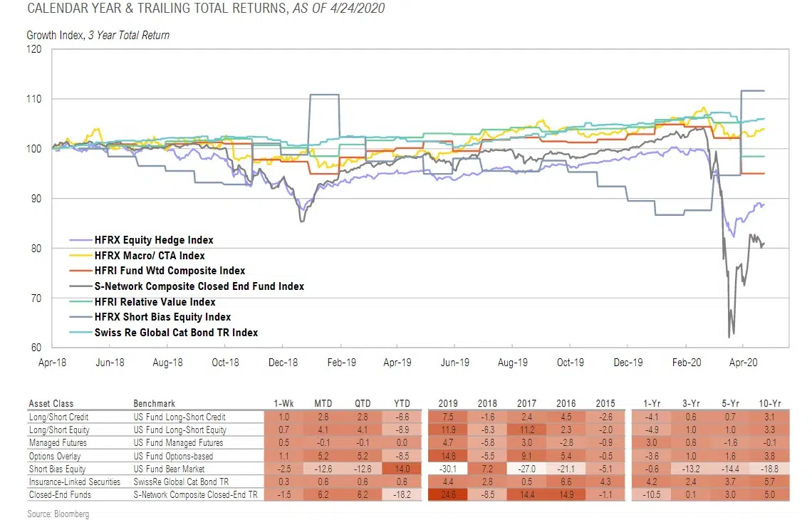Select the 10-Yr column header
The width and height of the screenshot is (812, 520).
769,404
